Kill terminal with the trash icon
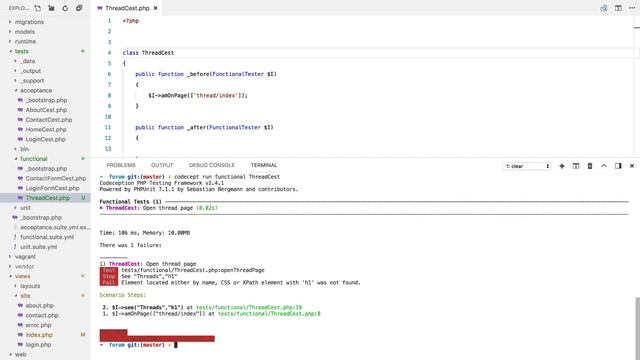640x360 pixels. tap(590, 166)
